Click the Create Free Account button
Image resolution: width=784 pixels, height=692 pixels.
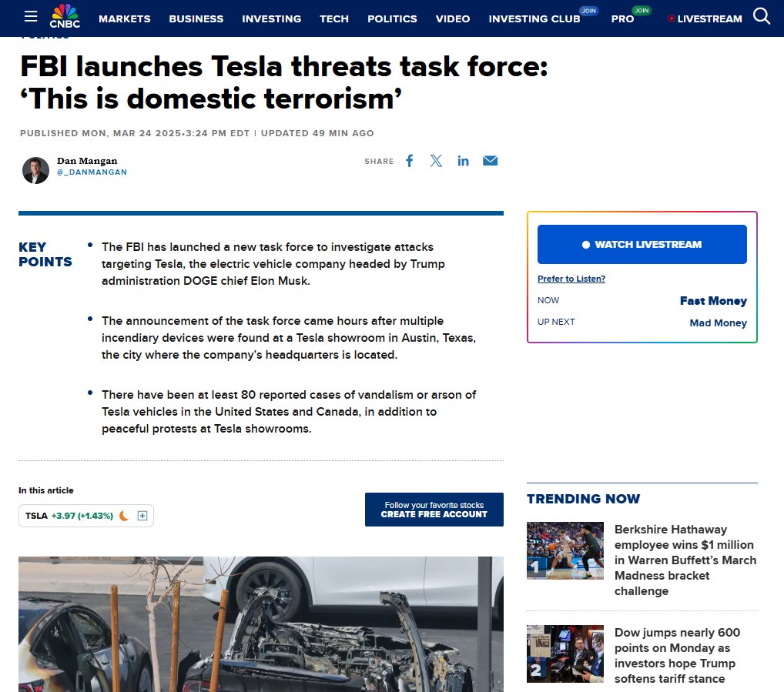pyautogui.click(x=434, y=510)
